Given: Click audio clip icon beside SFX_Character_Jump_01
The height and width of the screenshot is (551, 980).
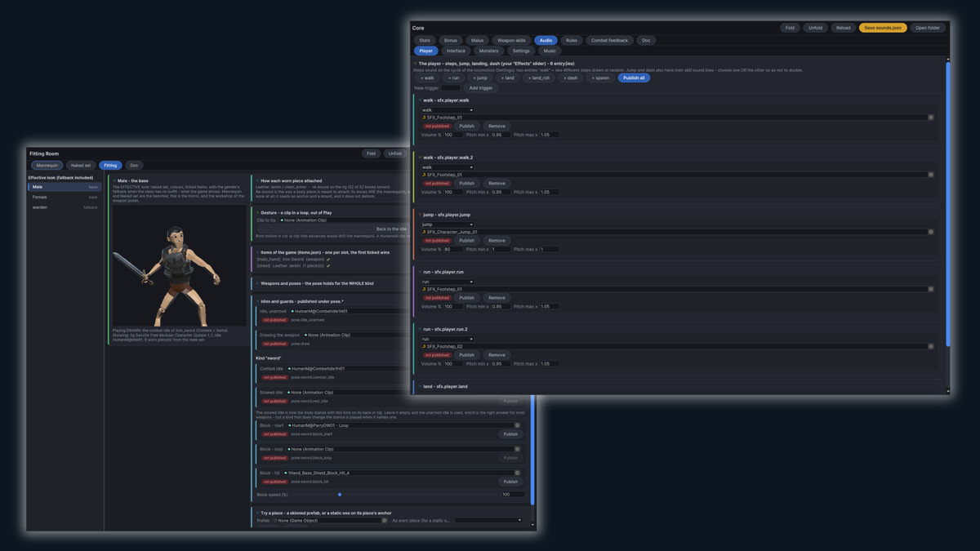Looking at the screenshot, I should [424, 232].
